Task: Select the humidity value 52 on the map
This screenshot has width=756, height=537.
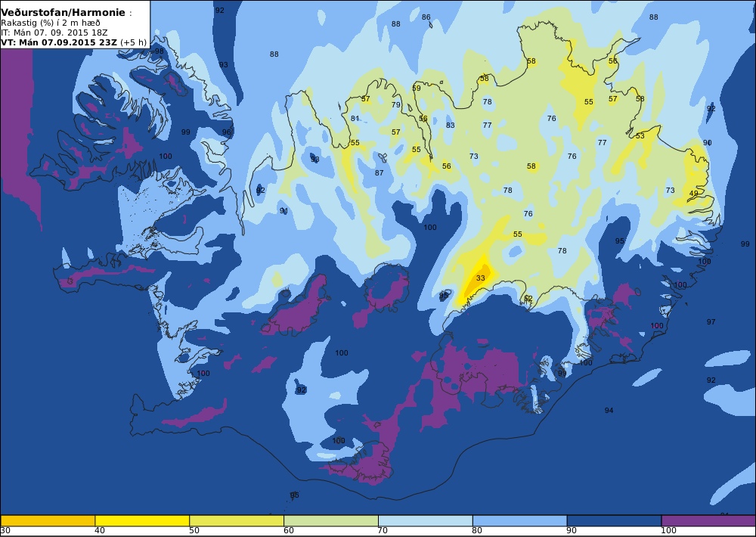Action: click(x=528, y=298)
